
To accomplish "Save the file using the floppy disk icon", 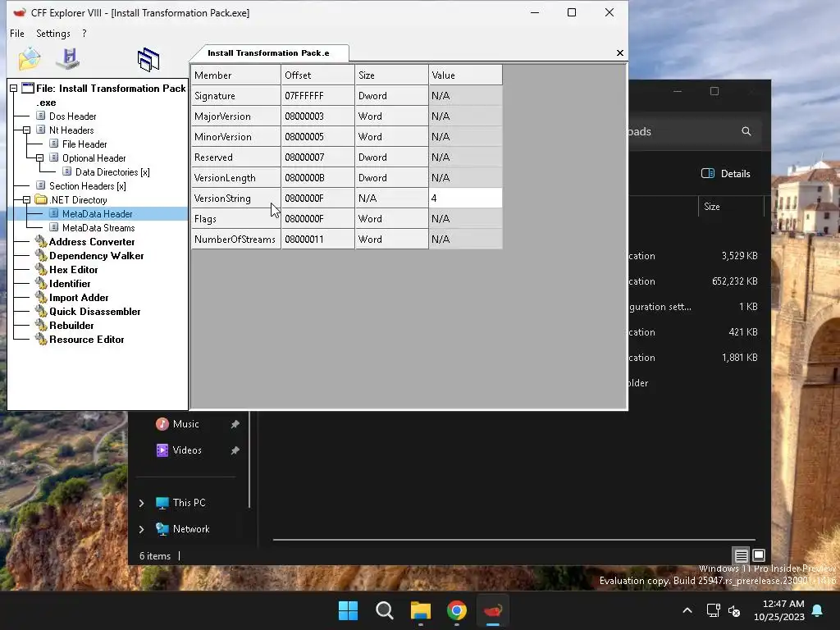I will (x=68, y=59).
